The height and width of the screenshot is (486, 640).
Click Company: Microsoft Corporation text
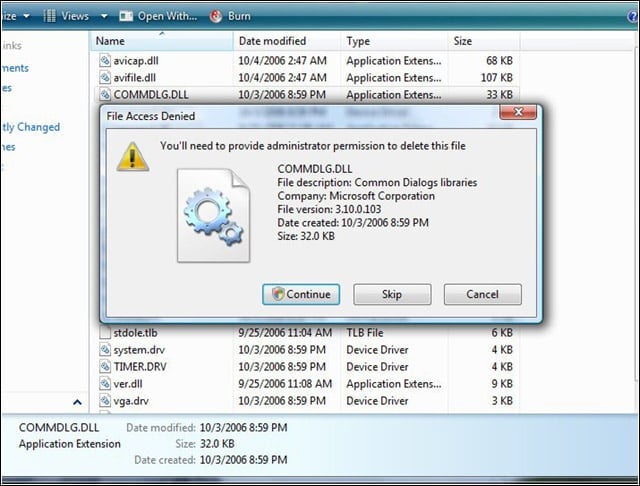(356, 196)
